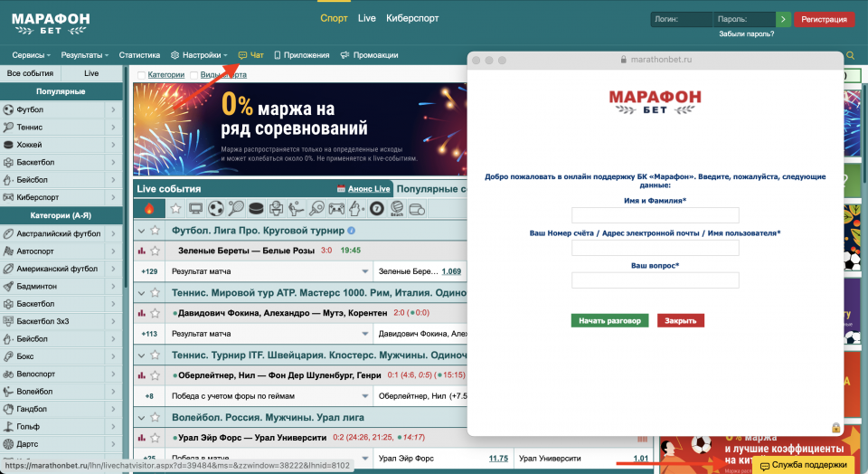Image resolution: width=868 pixels, height=474 pixels.
Task: Open the Результаты menu
Action: click(x=85, y=55)
